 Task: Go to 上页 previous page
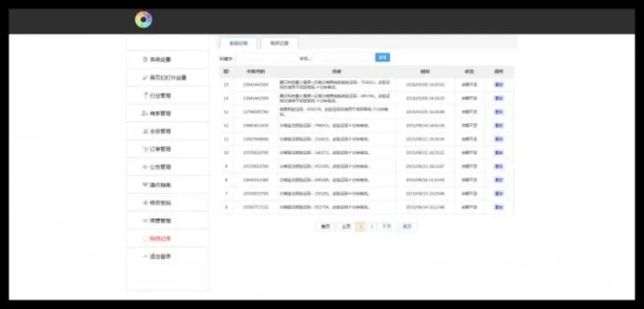pyautogui.click(x=346, y=226)
